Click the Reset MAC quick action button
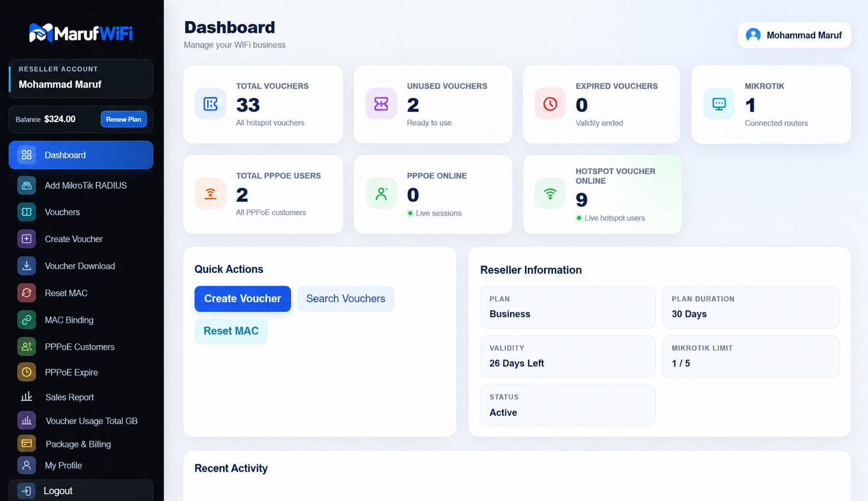 [231, 331]
